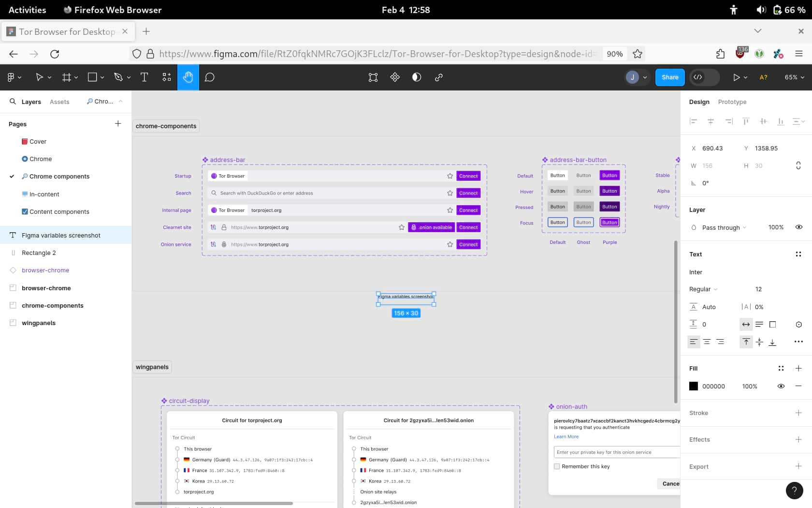Collapse the pages list chevron

[x=120, y=102]
